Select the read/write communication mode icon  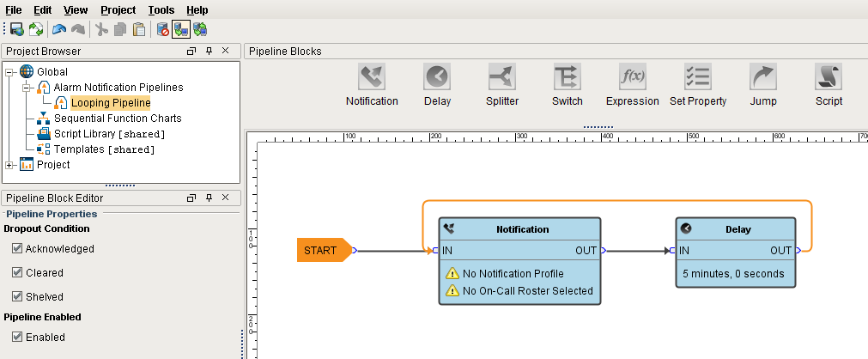200,29
